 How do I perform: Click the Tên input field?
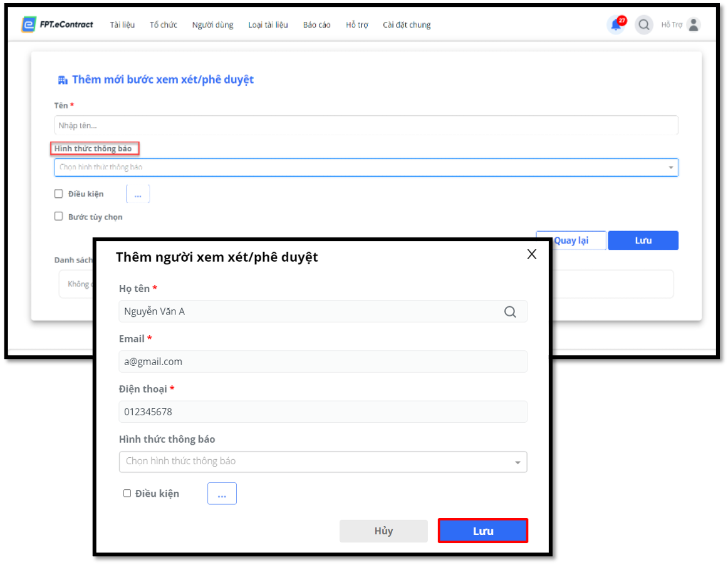coord(366,126)
